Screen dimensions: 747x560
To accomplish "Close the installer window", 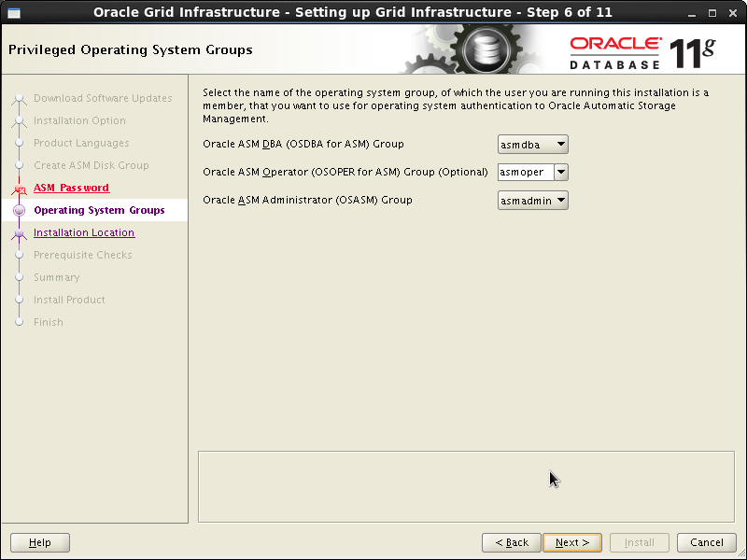I will pos(733,13).
